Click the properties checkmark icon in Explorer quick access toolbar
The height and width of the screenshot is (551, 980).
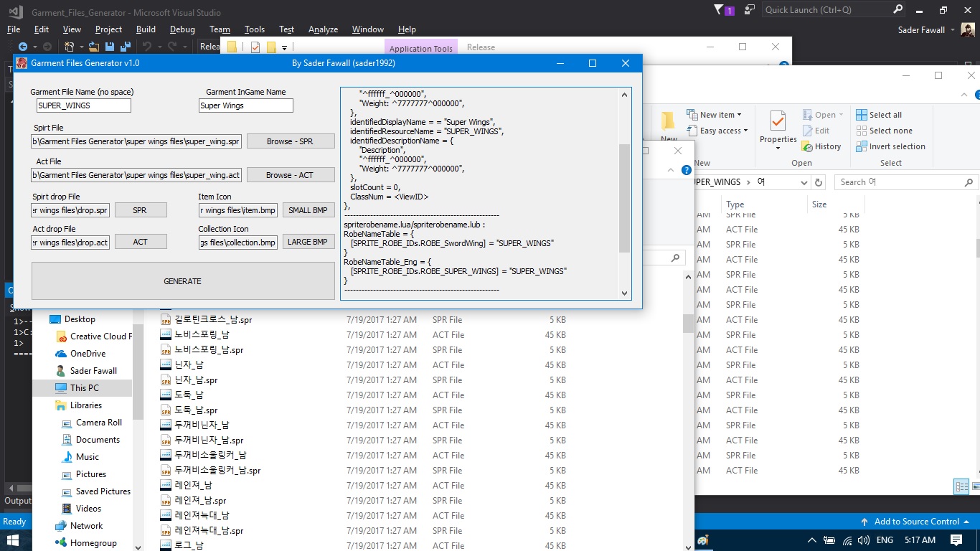[x=255, y=47]
